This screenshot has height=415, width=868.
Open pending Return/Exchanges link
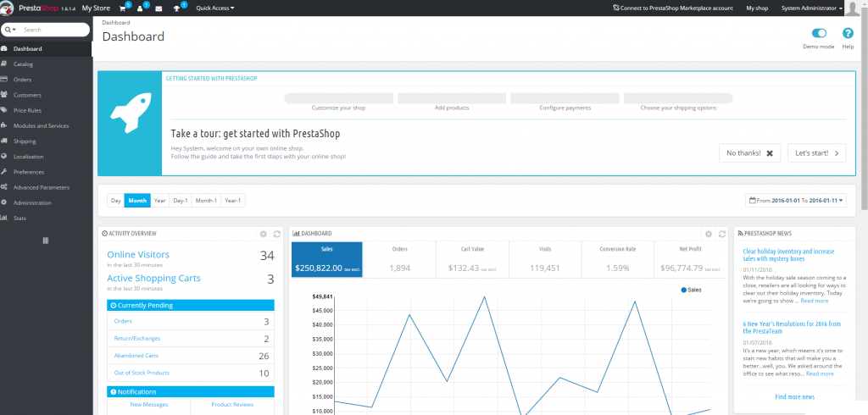point(136,338)
